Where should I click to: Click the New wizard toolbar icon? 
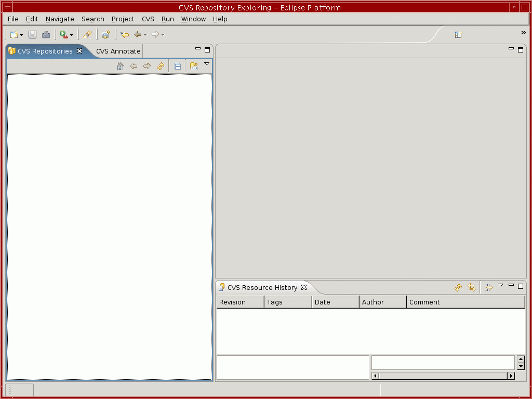click(x=14, y=35)
